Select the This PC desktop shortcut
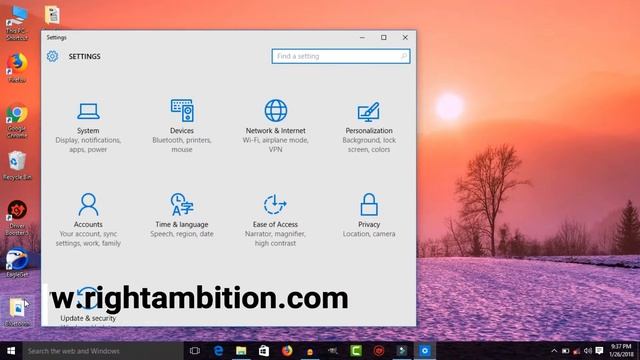Screen dimensions: 640x360 (x=17, y=23)
